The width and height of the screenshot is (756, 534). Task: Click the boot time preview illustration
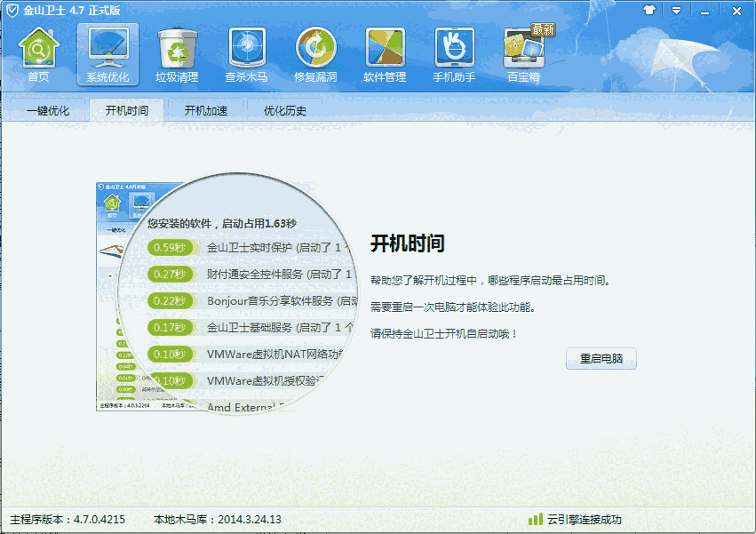[227, 293]
